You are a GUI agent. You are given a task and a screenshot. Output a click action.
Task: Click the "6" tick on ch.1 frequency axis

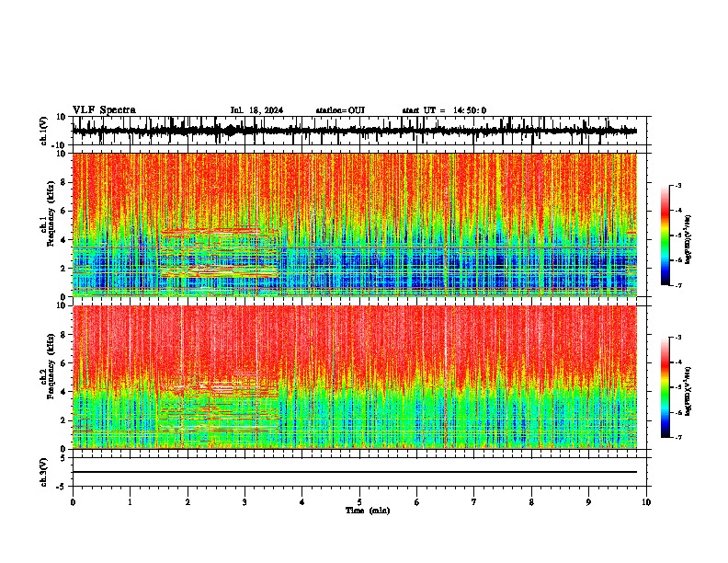pyautogui.click(x=64, y=212)
